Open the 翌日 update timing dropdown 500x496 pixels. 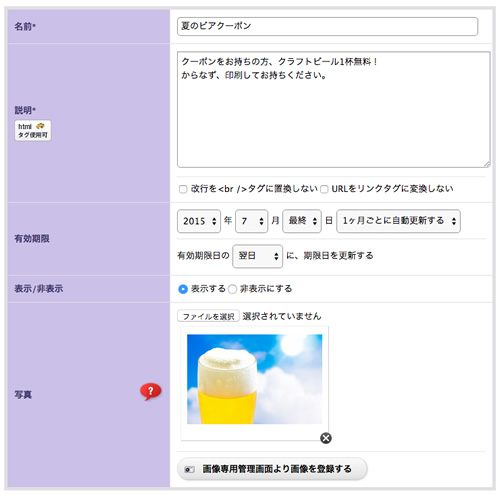click(x=258, y=256)
